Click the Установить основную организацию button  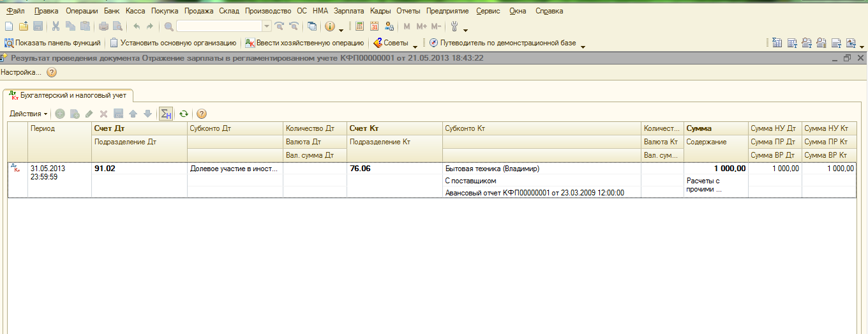pyautogui.click(x=173, y=43)
